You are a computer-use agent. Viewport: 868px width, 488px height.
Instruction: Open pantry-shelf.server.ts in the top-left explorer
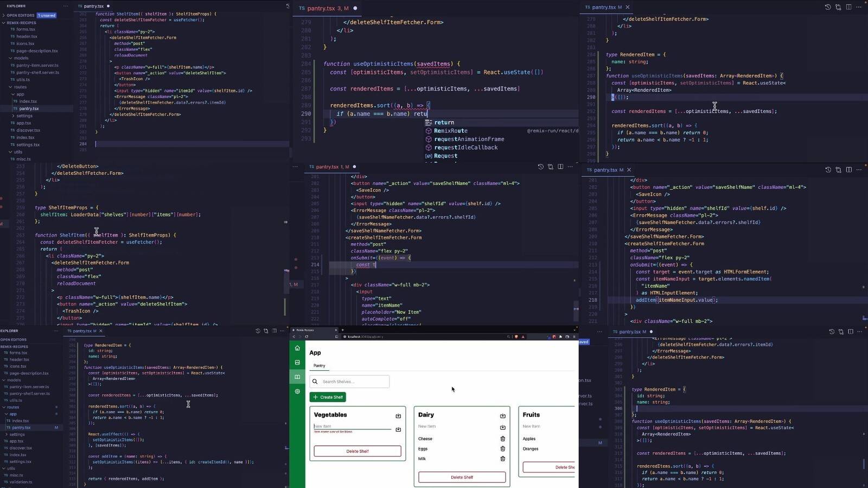coord(37,72)
